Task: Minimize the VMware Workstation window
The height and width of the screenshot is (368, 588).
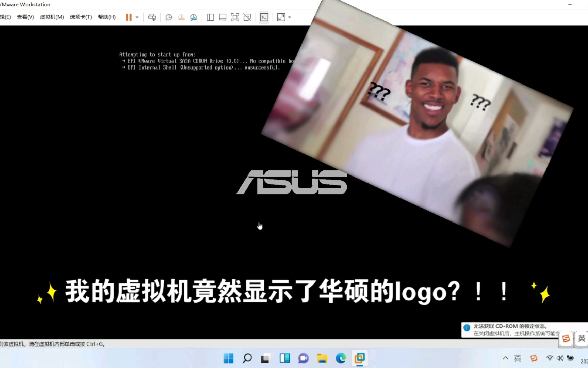Action: tap(570, 4)
